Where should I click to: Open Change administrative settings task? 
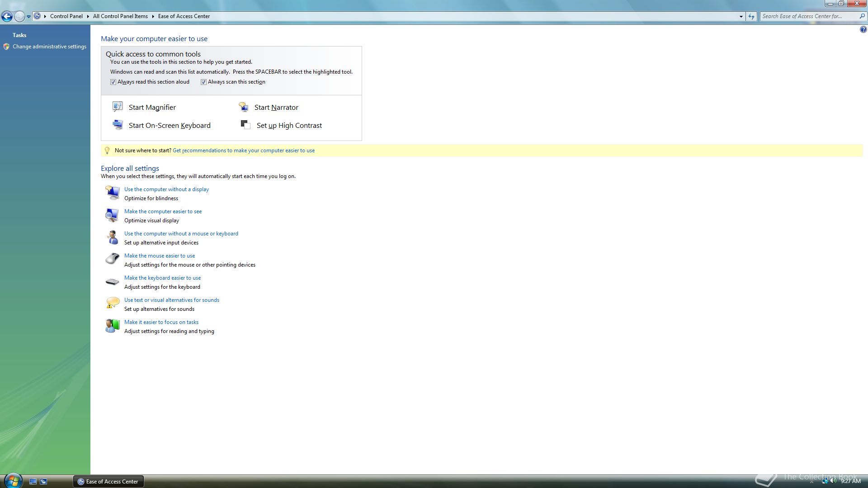(49, 47)
